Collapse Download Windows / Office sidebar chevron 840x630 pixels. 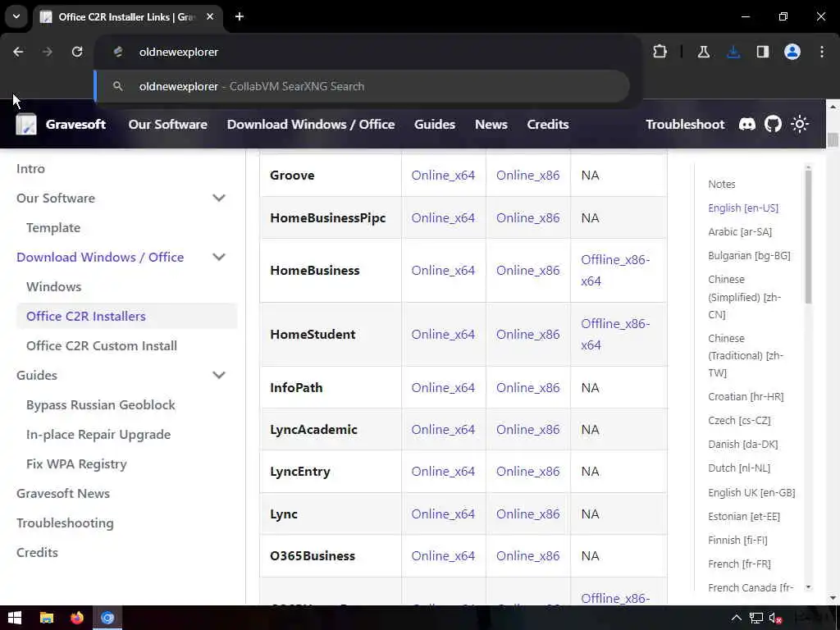tap(218, 257)
